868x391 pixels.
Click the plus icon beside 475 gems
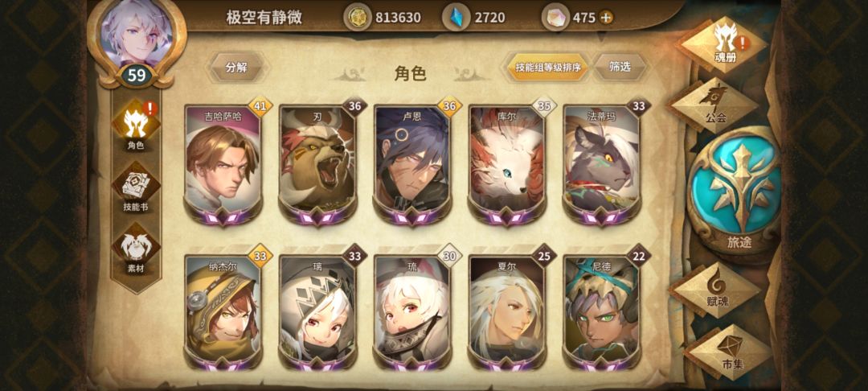point(607,18)
